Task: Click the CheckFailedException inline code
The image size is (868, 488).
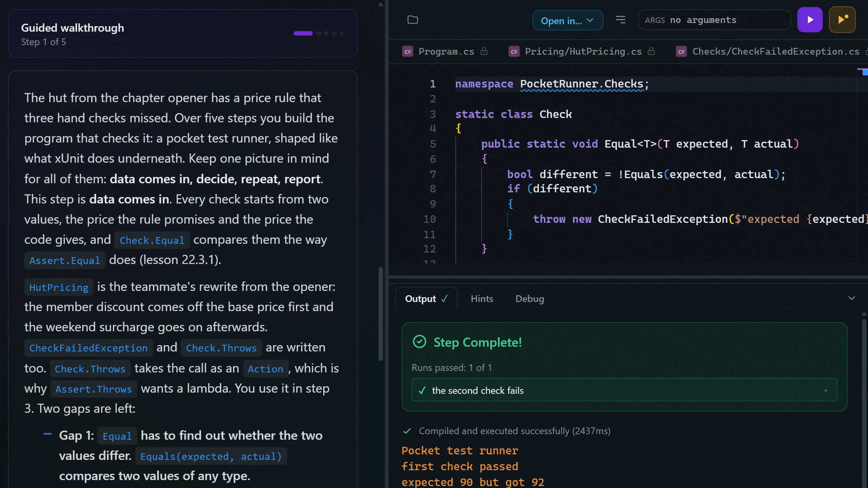Action: pyautogui.click(x=88, y=348)
